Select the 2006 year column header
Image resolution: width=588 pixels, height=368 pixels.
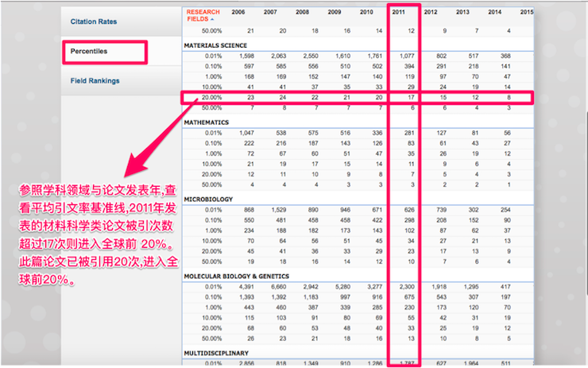tap(239, 12)
